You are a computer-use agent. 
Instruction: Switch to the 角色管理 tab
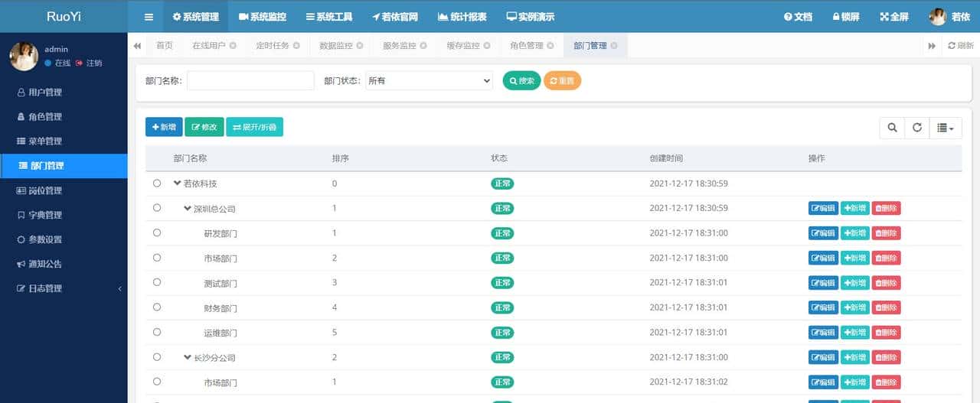coord(527,46)
